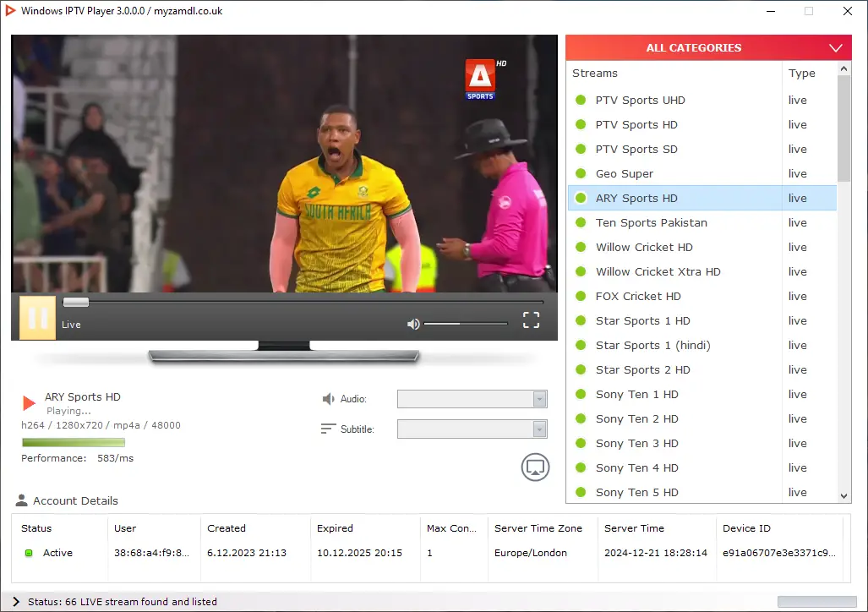This screenshot has width=868, height=612.
Task: Close the IPTV Player window
Action: [848, 11]
